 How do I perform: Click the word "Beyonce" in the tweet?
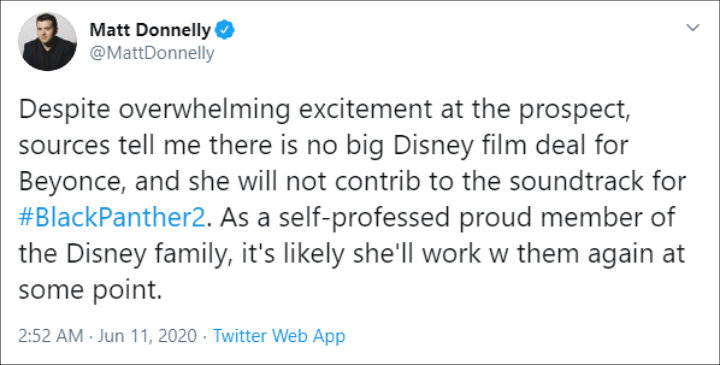click(x=73, y=182)
